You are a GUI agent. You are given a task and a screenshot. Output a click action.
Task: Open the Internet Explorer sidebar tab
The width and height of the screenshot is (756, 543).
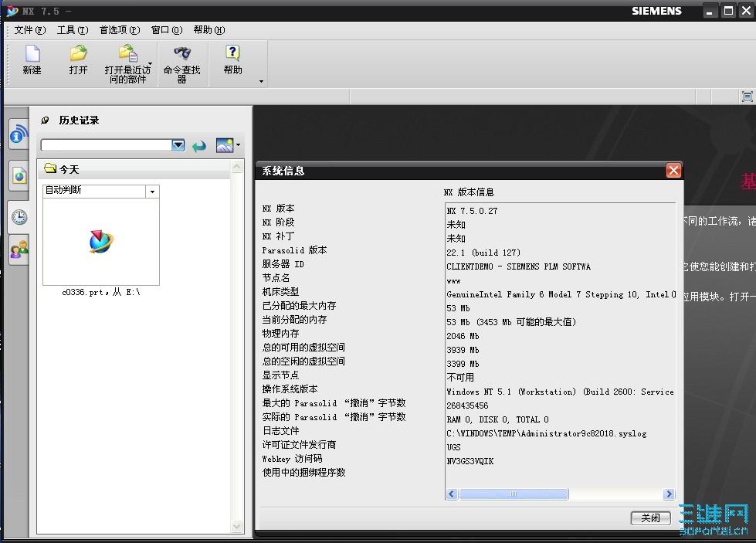19,175
